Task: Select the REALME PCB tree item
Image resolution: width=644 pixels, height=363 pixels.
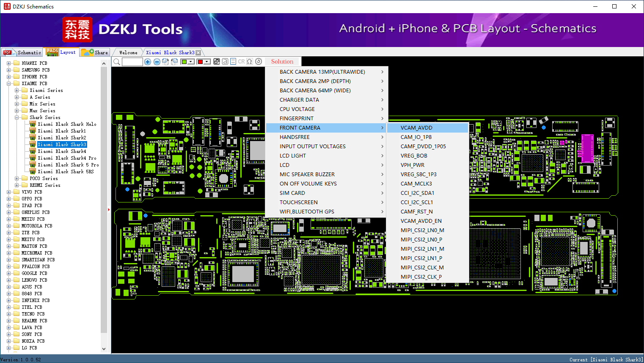Action: [x=34, y=321]
